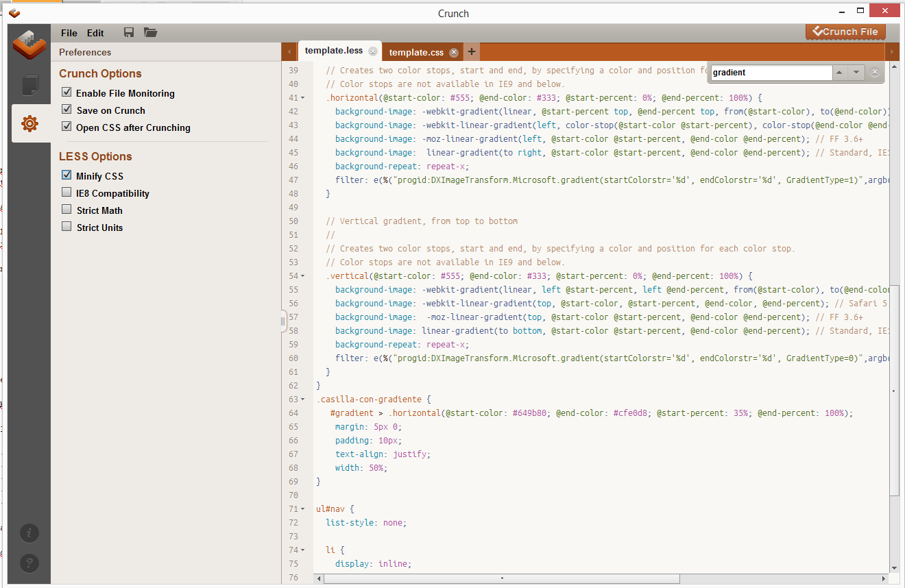Click the search field containing gradient
The width and height of the screenshot is (905, 588).
(771, 72)
